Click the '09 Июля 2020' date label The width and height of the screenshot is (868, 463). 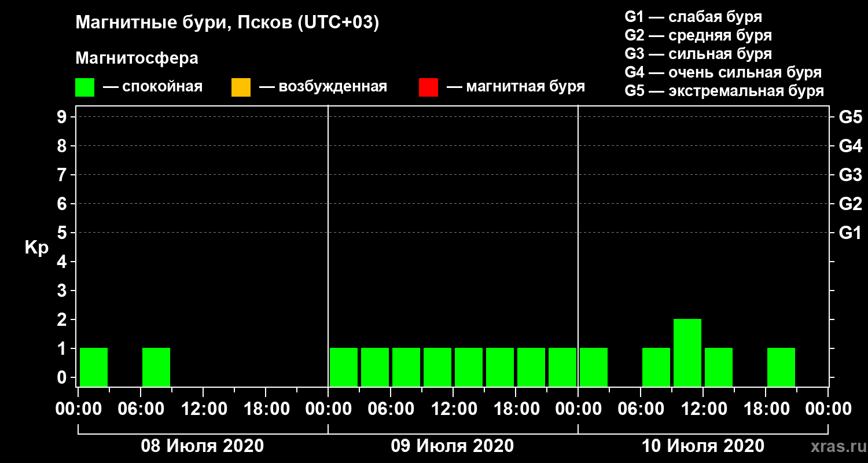tap(453, 446)
